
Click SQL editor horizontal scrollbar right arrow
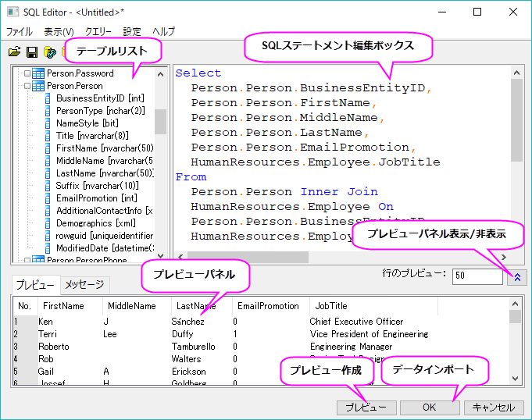[504, 258]
